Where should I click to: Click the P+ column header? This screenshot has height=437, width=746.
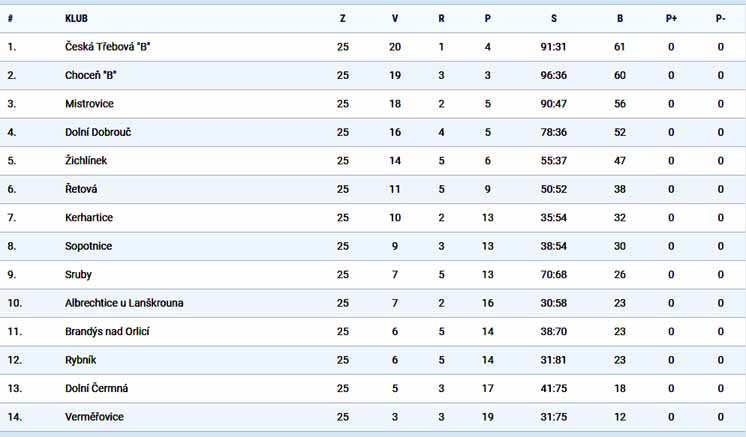[x=671, y=19]
